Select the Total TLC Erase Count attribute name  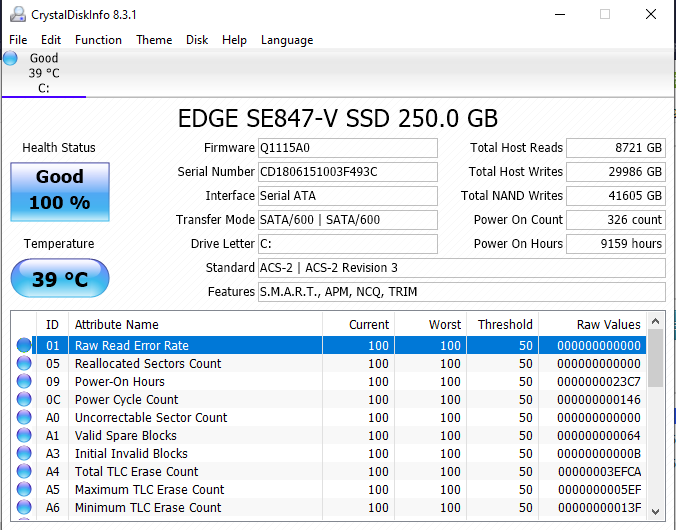tap(137, 472)
